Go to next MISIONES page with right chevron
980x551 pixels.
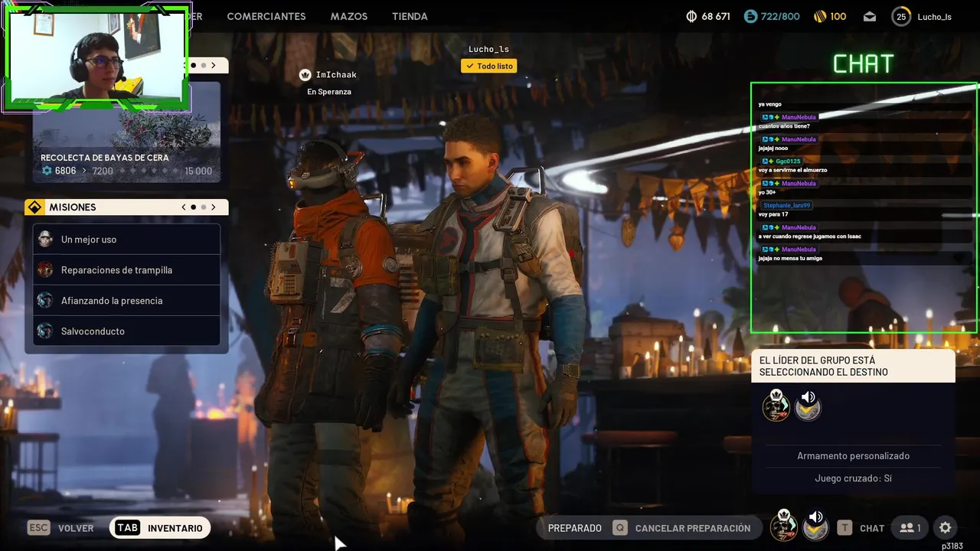(214, 207)
